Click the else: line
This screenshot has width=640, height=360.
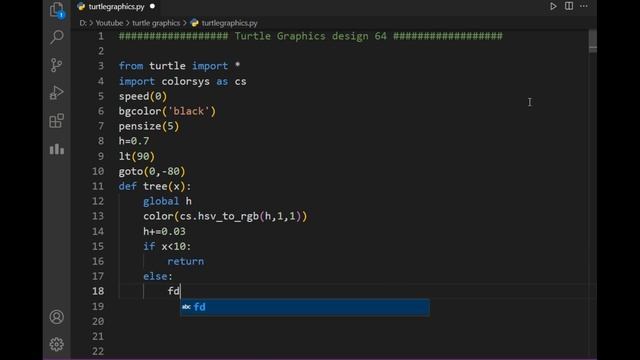coord(158,276)
